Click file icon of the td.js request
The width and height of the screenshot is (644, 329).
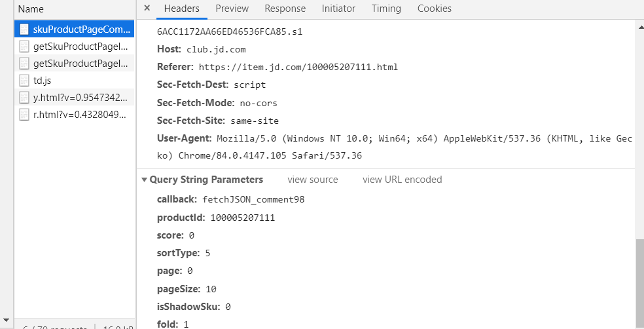click(x=24, y=81)
